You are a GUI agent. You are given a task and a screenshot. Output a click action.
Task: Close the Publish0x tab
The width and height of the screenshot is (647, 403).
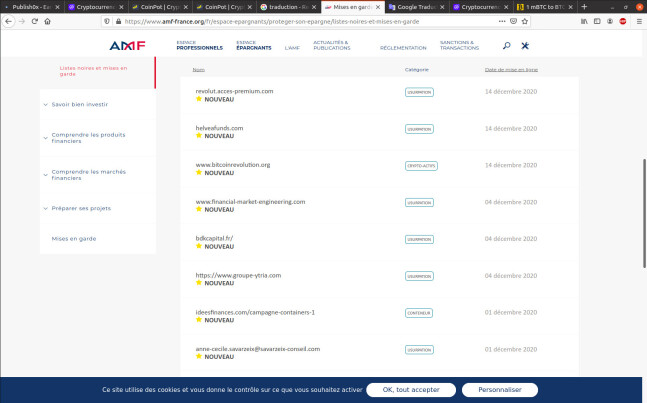(x=57, y=7)
